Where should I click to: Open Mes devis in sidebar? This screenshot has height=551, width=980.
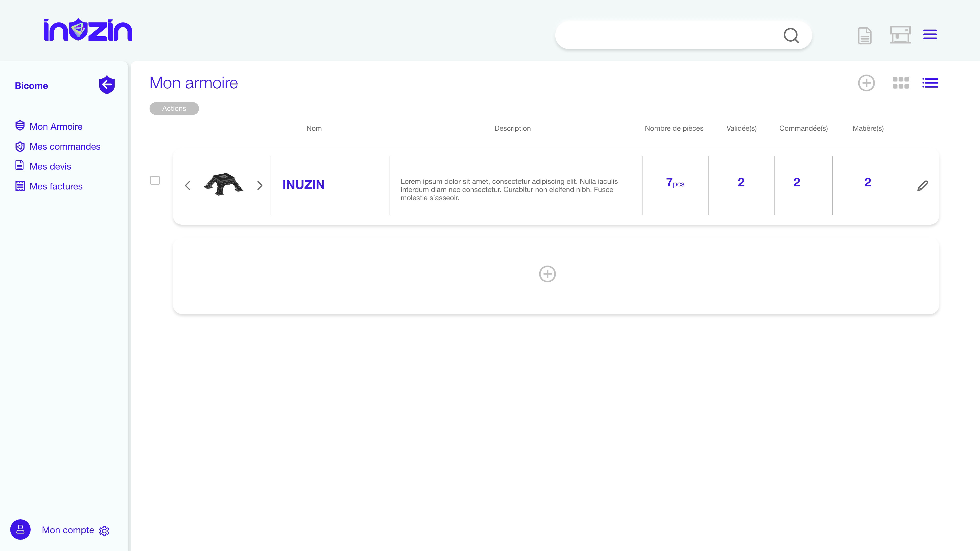[x=50, y=166]
